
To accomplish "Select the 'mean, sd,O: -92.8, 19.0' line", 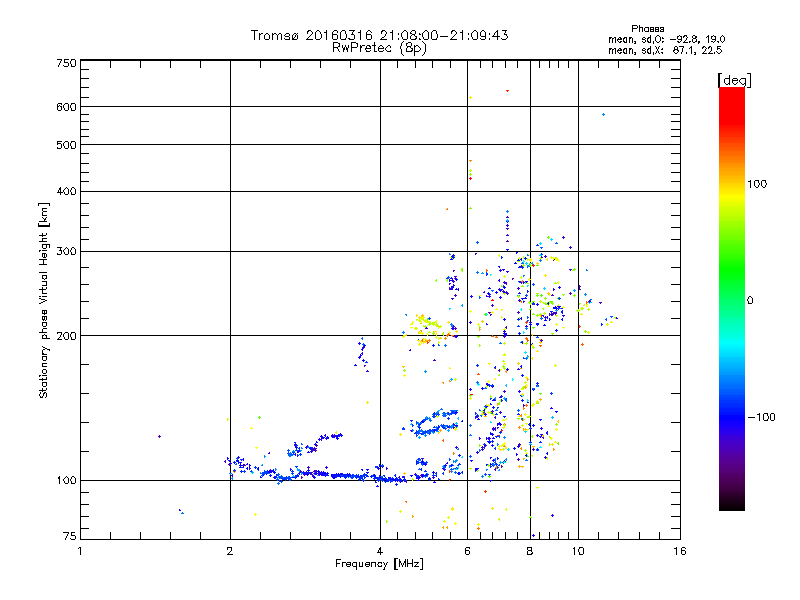I will pos(666,40).
